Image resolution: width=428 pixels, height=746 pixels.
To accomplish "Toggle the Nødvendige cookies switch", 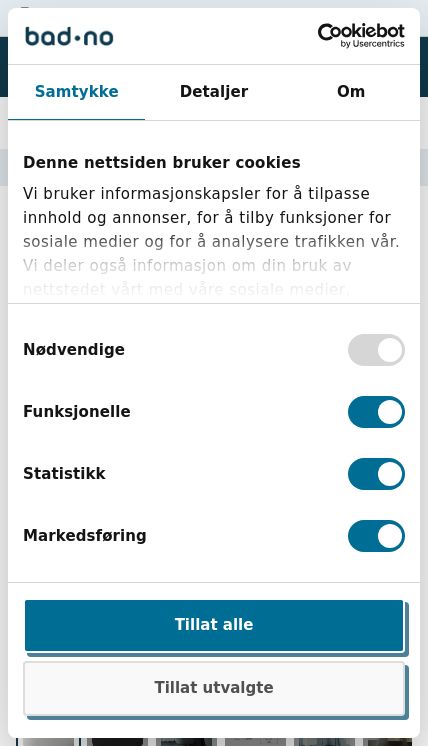I will point(376,350).
